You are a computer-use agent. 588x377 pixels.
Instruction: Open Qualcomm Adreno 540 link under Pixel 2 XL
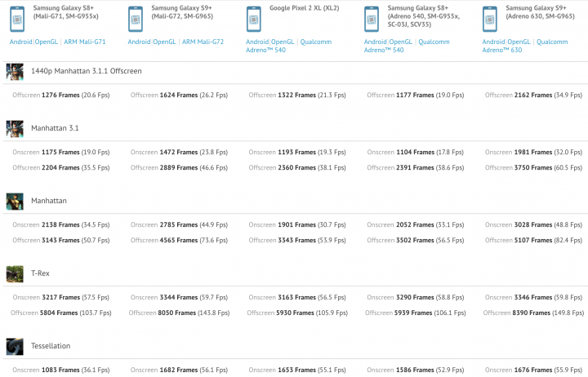pos(289,46)
